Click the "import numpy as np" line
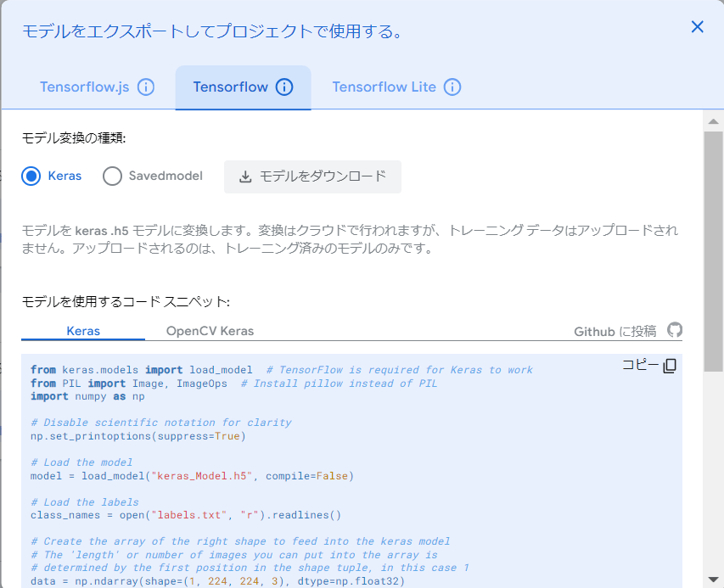This screenshot has height=588, width=724. coord(87,396)
